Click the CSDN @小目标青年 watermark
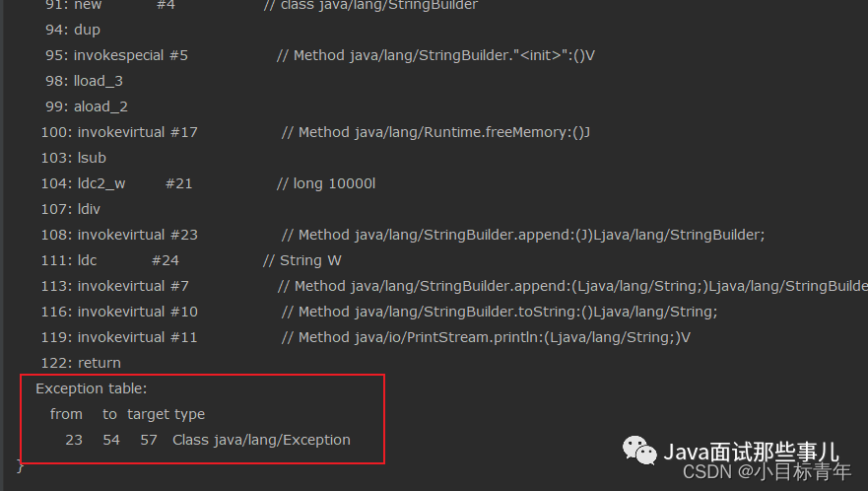 (x=767, y=472)
